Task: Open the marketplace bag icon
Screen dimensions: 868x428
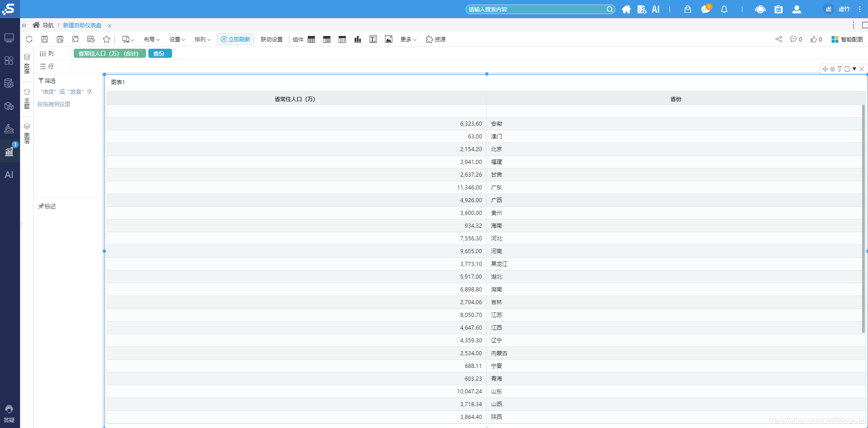Action: coord(688,9)
